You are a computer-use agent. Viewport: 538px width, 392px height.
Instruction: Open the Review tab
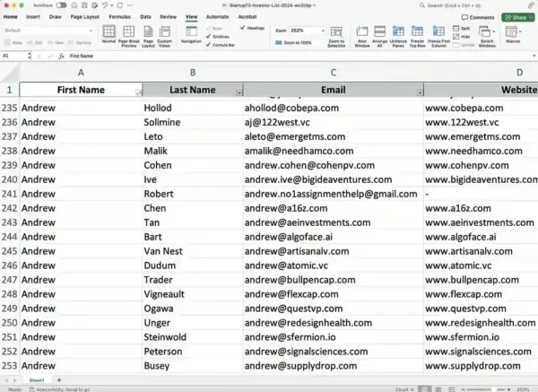pyautogui.click(x=169, y=17)
